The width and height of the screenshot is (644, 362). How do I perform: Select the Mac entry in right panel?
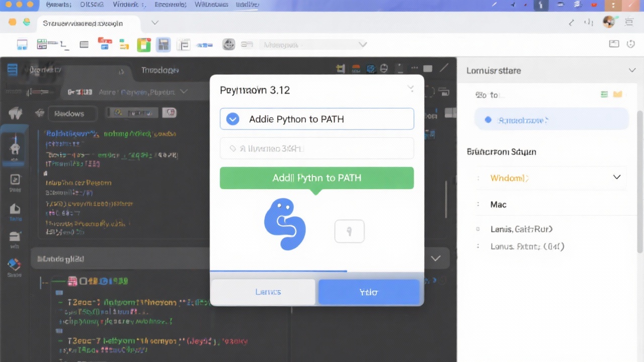pos(498,205)
